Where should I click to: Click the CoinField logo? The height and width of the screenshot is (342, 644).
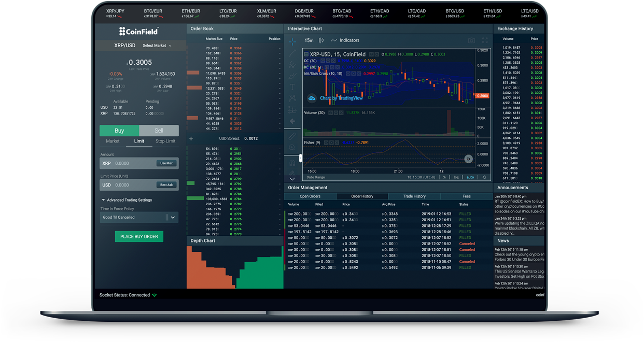click(x=138, y=31)
